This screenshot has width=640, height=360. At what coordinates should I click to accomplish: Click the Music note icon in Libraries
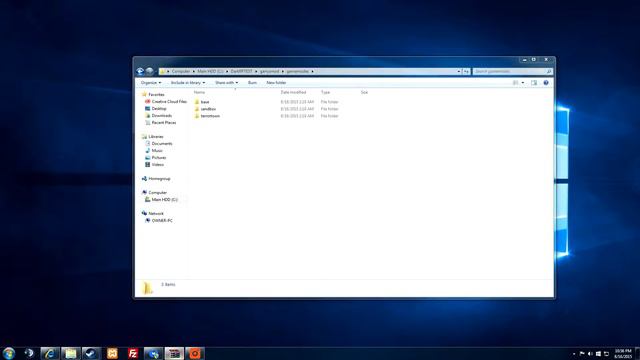point(147,151)
